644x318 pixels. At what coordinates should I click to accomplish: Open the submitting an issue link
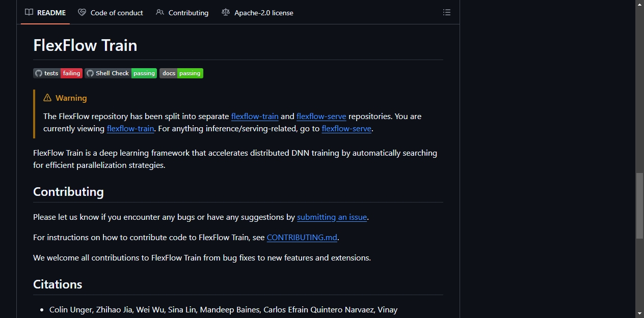coord(332,217)
